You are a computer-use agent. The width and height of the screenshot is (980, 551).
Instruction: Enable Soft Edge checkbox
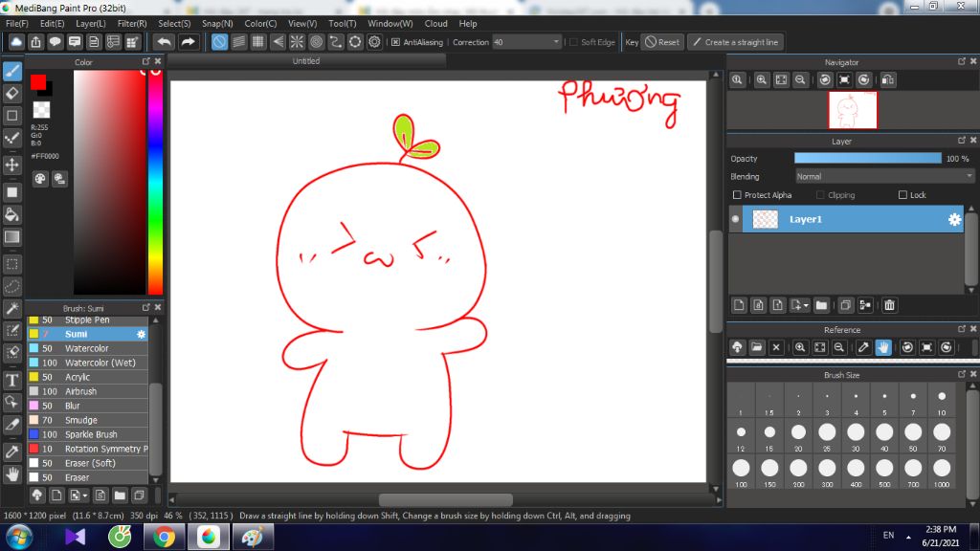[x=574, y=42]
